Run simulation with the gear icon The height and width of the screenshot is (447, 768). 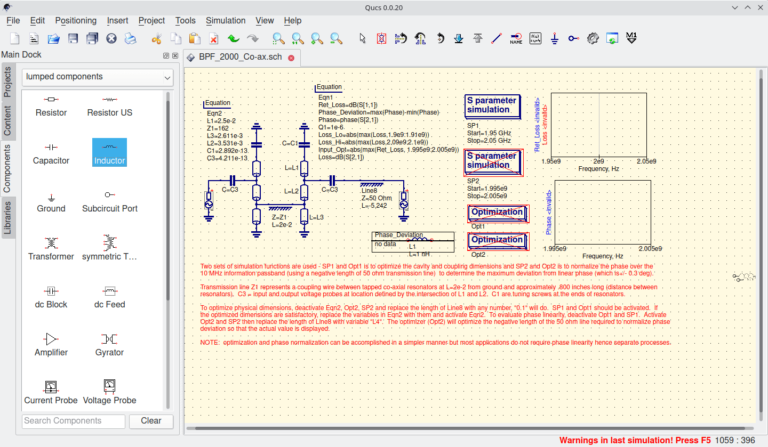[593, 38]
